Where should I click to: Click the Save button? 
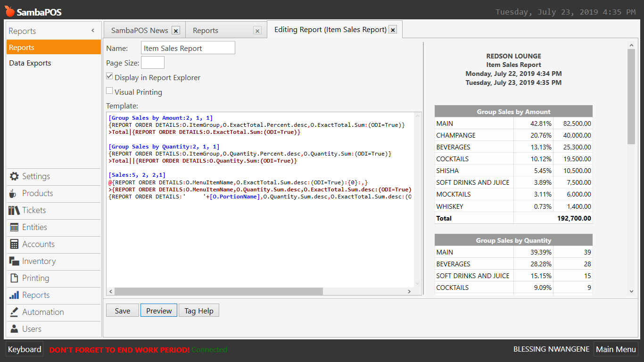tap(123, 311)
